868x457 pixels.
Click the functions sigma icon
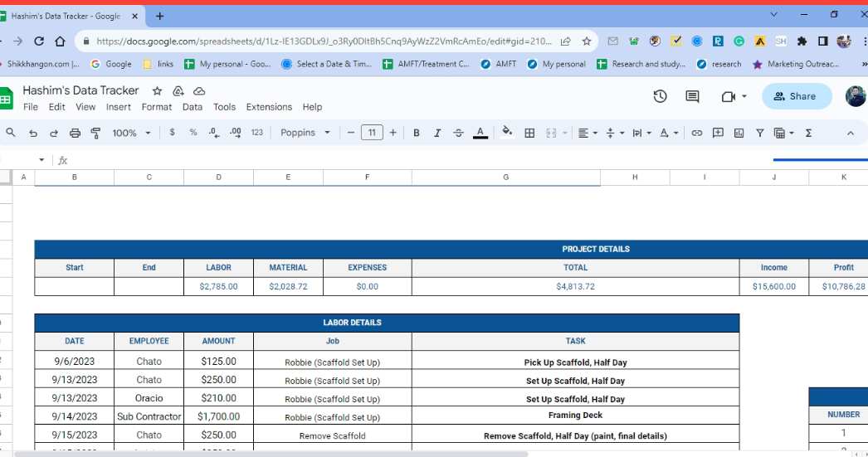point(808,133)
